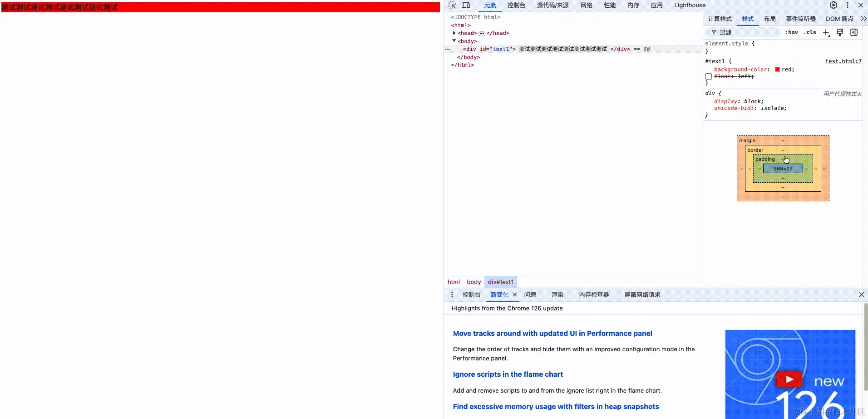The width and height of the screenshot is (868, 419).
Task: Toggle element pseudo-states with :hov
Action: [x=792, y=32]
